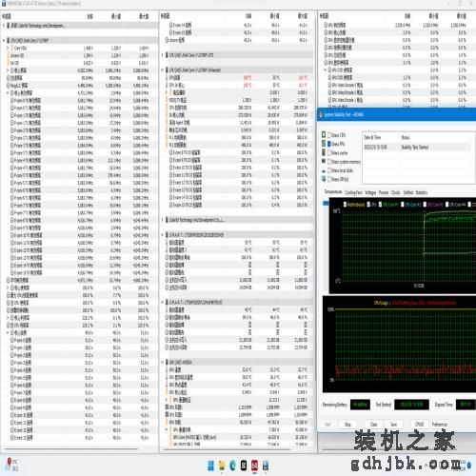Expand the DTS CPU section in middle panel
The width and height of the screenshot is (476, 476).
[163, 55]
